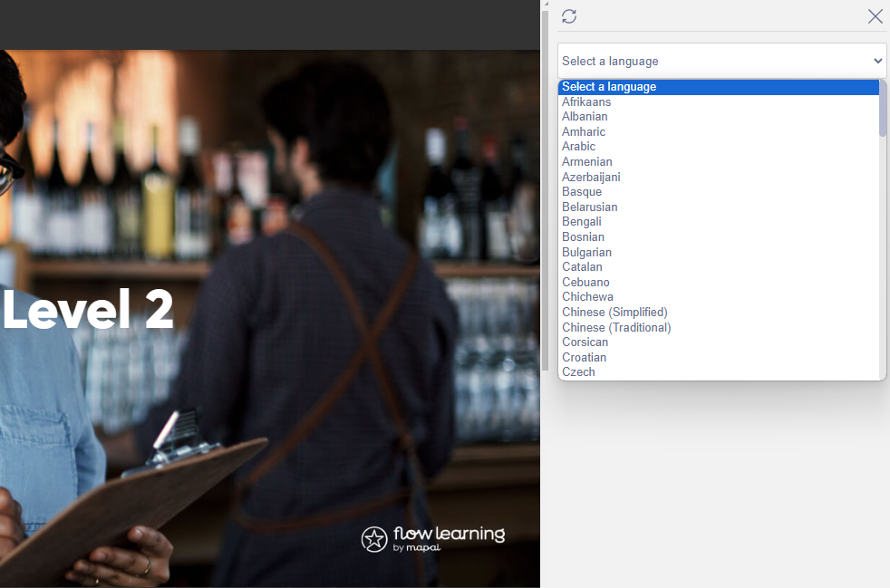
Task: Choose Basque language option
Action: click(718, 192)
